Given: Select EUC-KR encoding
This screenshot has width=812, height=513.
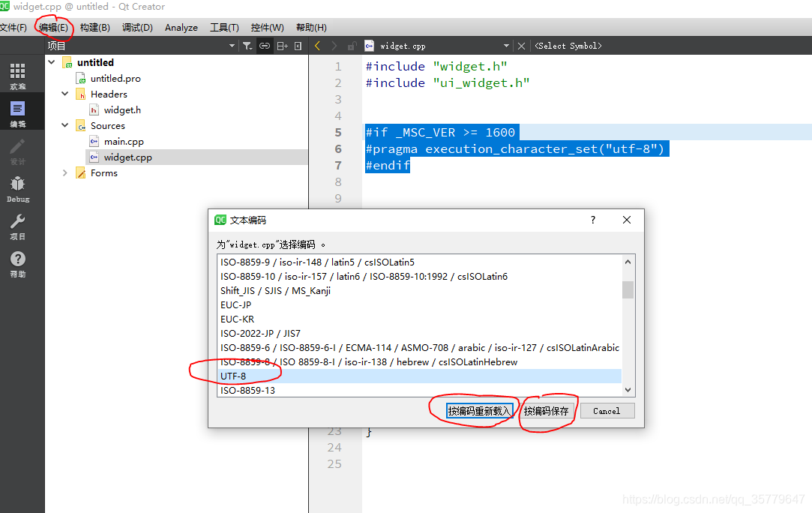Looking at the screenshot, I should (x=419, y=319).
